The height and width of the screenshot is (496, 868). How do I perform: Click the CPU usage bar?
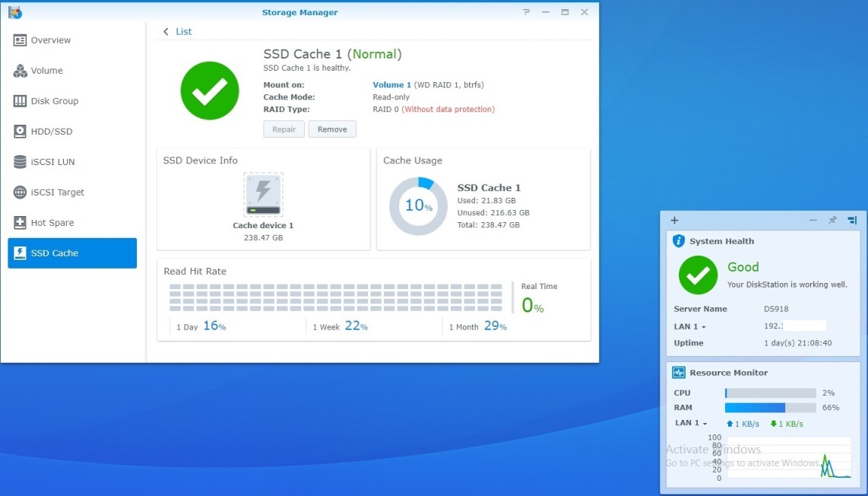pos(771,393)
